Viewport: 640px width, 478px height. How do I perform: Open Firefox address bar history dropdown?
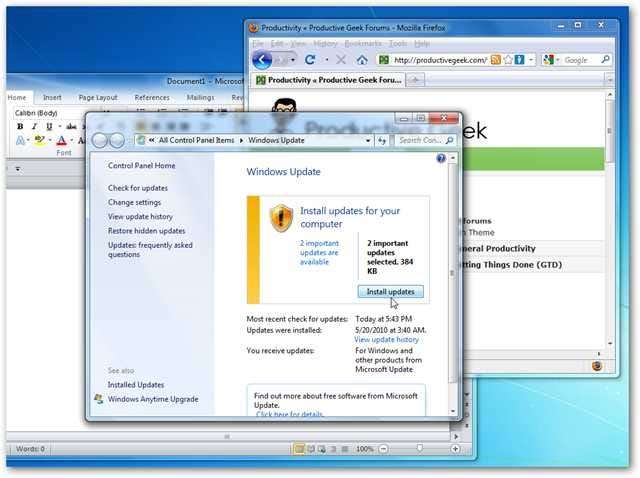point(531,60)
